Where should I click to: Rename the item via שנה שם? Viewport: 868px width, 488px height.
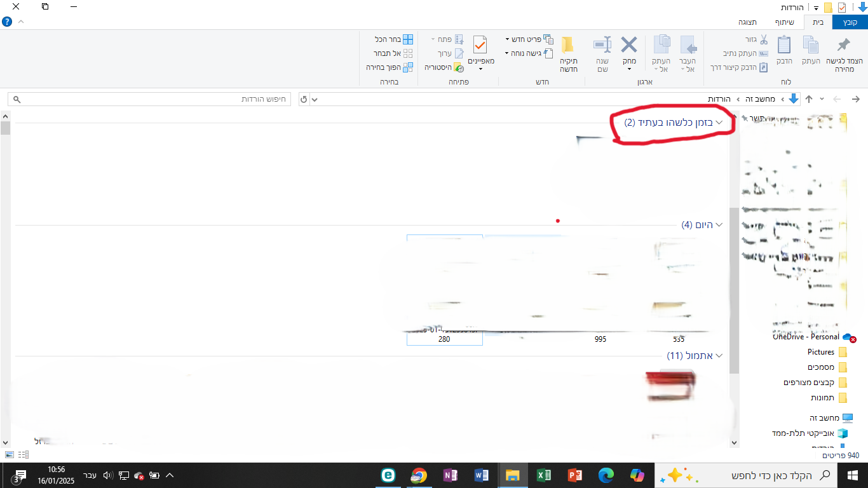602,54
